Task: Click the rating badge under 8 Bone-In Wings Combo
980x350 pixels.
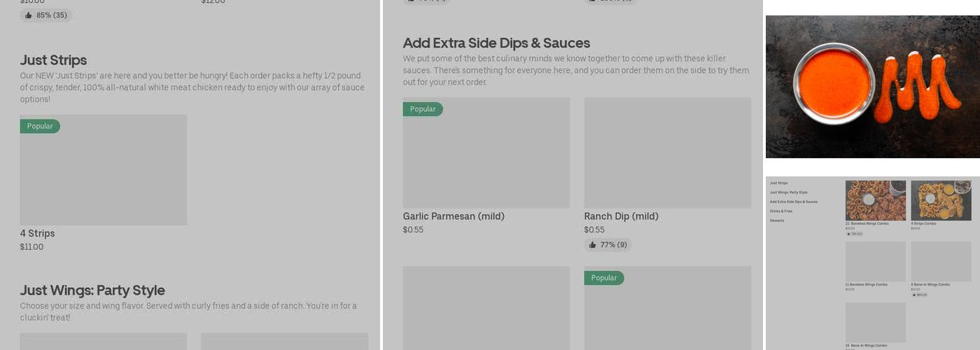Action: [x=919, y=295]
